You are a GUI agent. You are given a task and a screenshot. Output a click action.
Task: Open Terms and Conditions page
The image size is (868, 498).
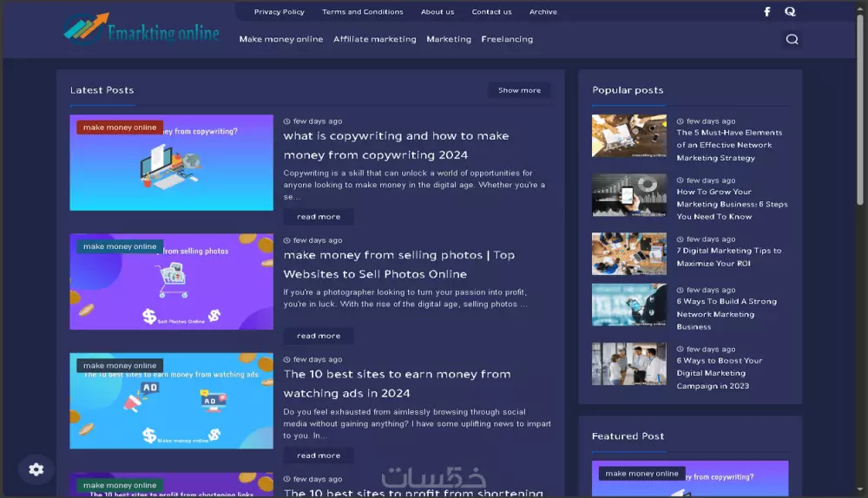point(363,11)
